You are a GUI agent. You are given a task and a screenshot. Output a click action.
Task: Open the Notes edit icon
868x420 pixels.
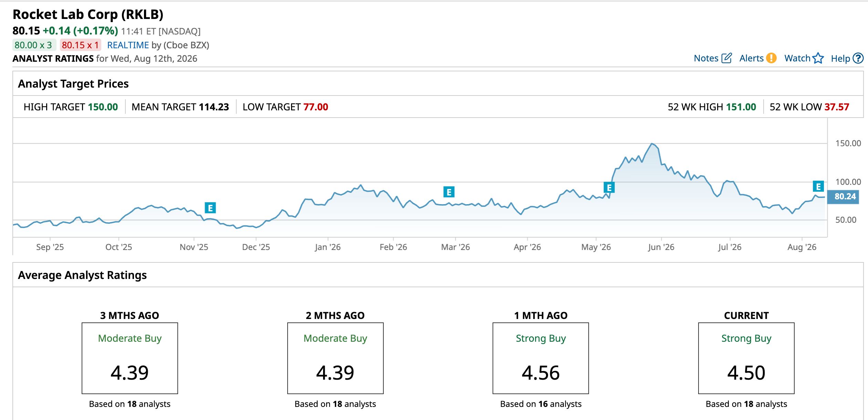[726, 58]
